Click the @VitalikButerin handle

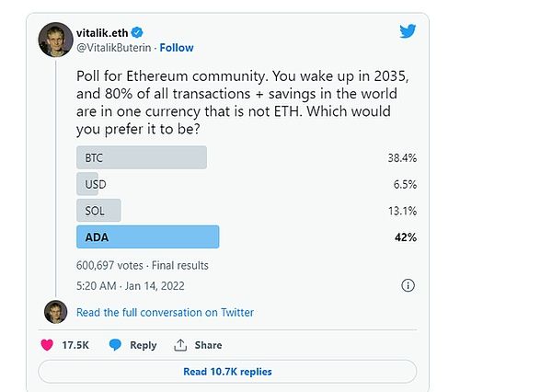click(115, 47)
